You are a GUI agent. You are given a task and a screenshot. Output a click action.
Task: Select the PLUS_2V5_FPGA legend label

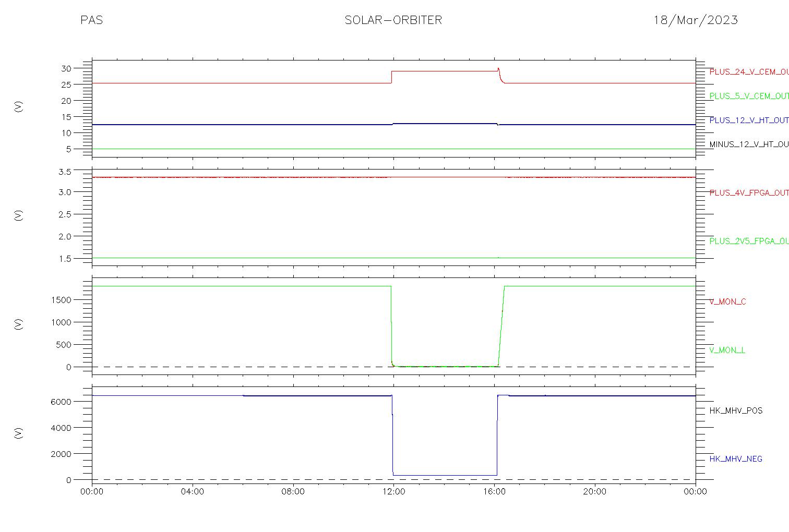pyautogui.click(x=749, y=241)
